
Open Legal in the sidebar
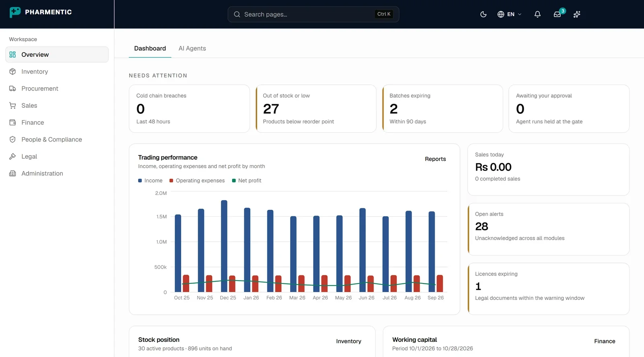57,156
